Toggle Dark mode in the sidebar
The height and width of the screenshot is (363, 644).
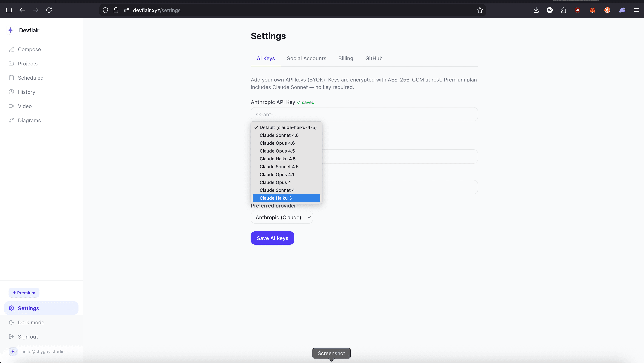pyautogui.click(x=31, y=322)
